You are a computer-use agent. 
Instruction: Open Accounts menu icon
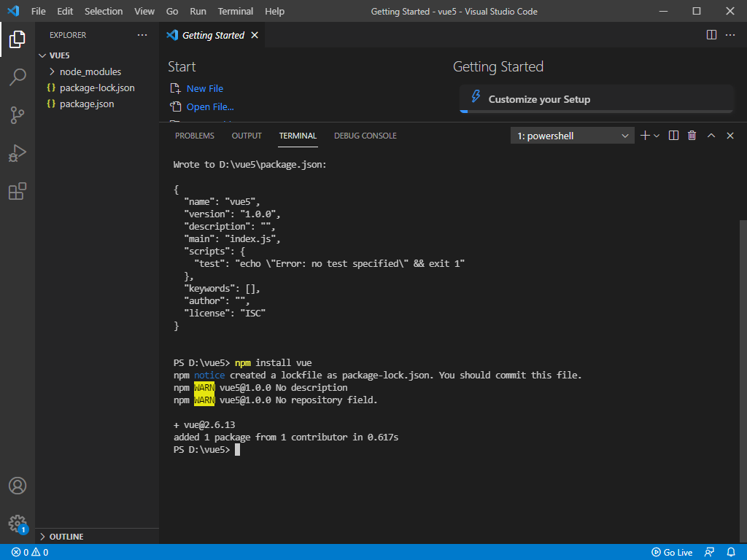pyautogui.click(x=18, y=486)
